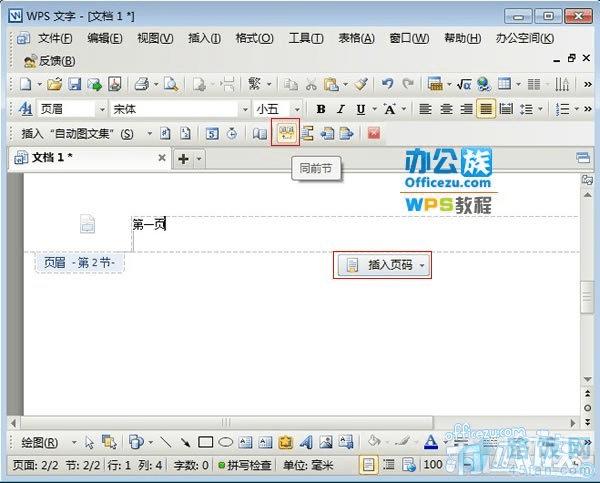Click the insert number of pages icon

185,133
